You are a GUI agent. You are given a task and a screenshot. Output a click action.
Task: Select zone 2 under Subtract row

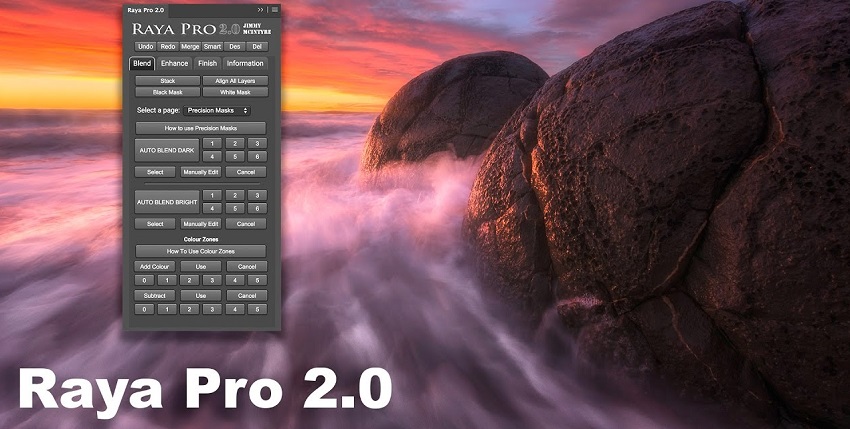[189, 309]
